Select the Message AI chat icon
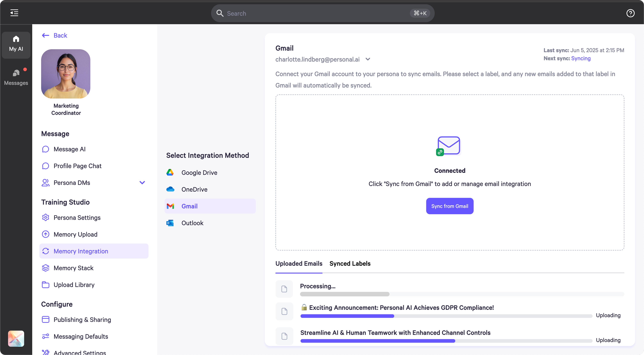 45,149
